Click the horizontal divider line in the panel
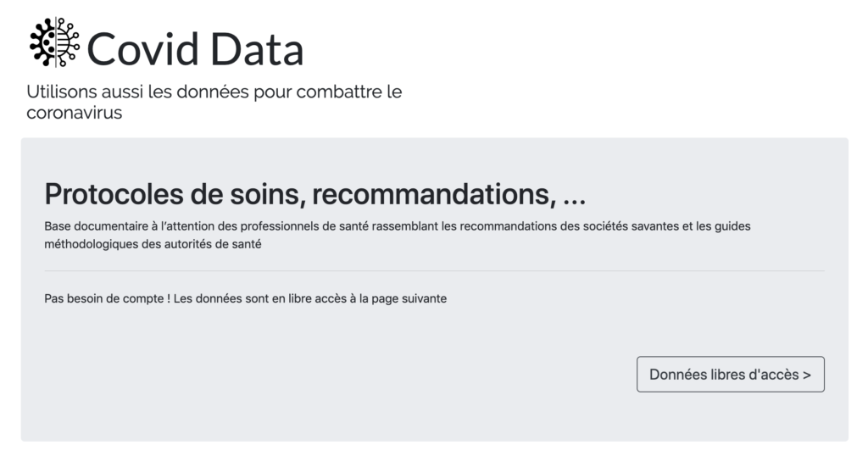 pos(435,271)
